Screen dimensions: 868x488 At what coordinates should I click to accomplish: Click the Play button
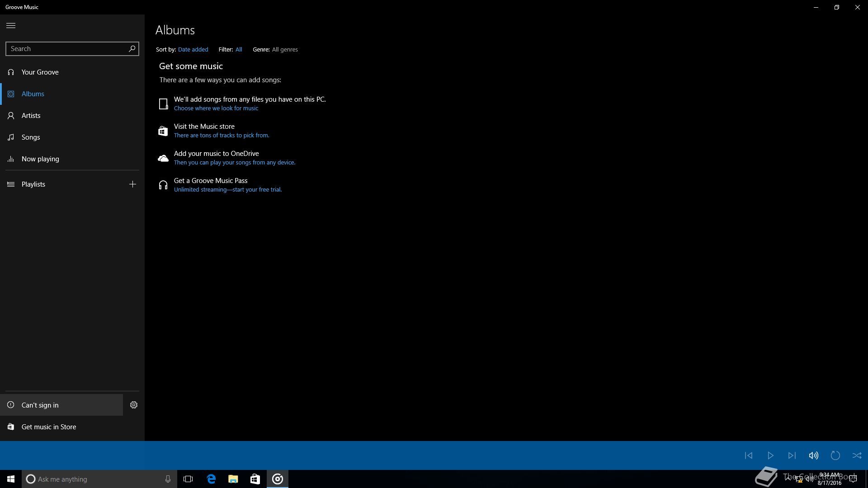point(770,455)
